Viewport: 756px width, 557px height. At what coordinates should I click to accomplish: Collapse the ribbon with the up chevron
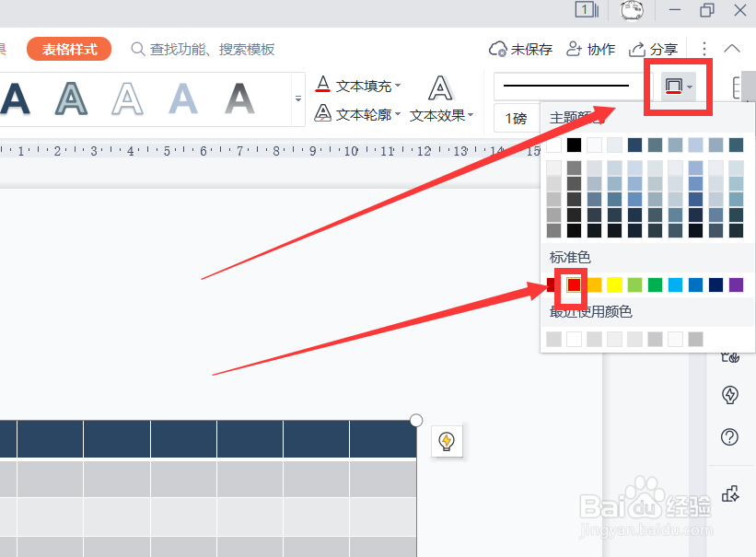click(x=732, y=48)
